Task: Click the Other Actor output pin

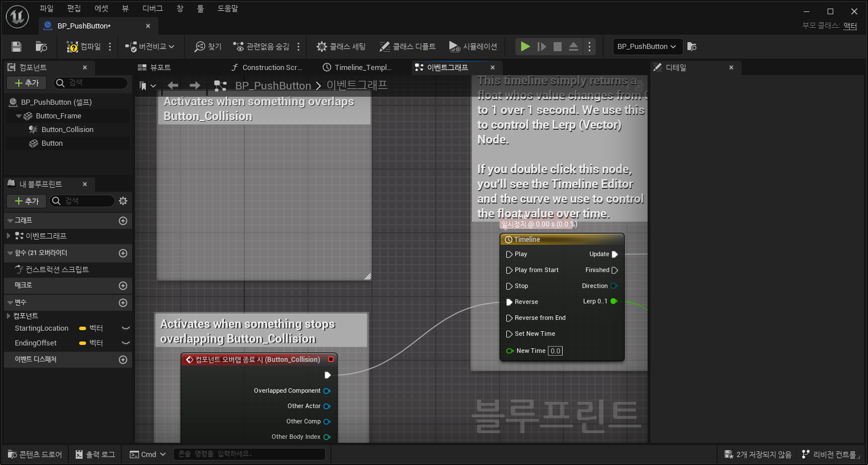Action: (x=327, y=406)
